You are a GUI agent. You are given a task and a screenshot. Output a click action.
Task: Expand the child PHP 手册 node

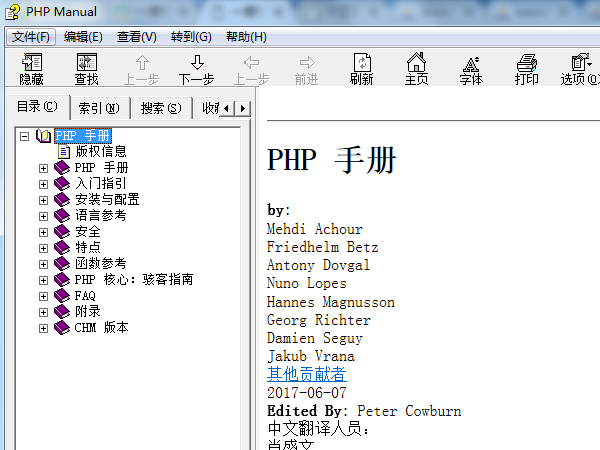pos(43,168)
